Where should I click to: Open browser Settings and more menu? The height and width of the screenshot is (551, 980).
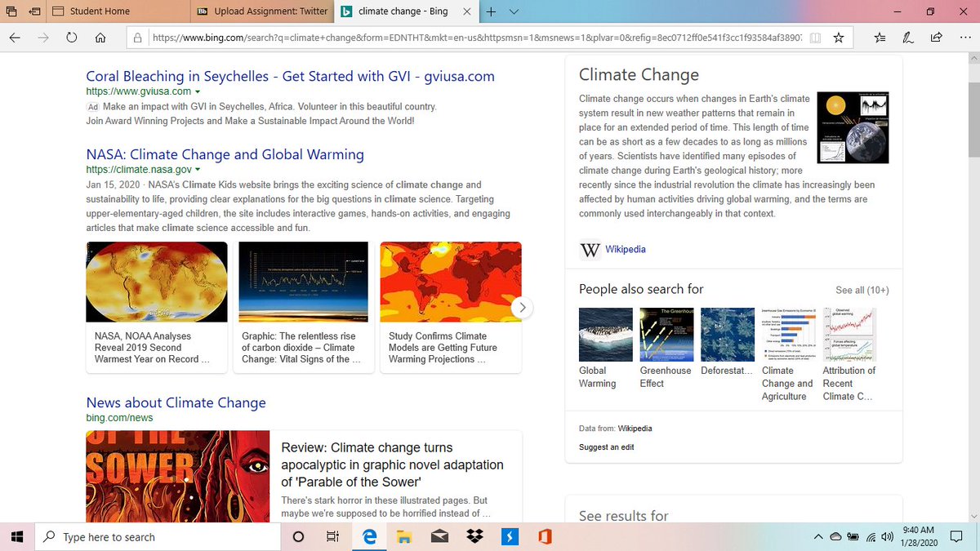pyautogui.click(x=964, y=38)
